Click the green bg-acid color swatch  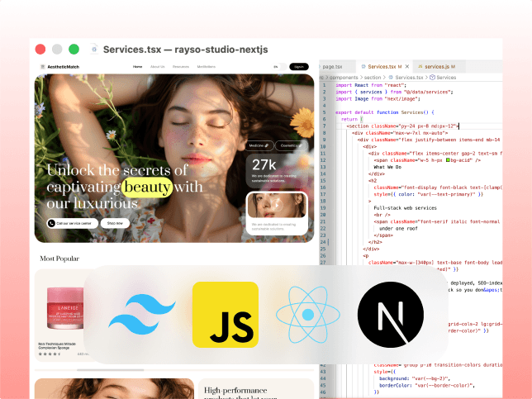tap(448, 160)
